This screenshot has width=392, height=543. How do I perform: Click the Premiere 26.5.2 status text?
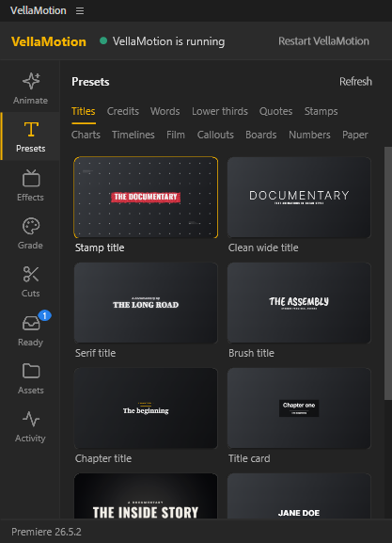click(46, 532)
